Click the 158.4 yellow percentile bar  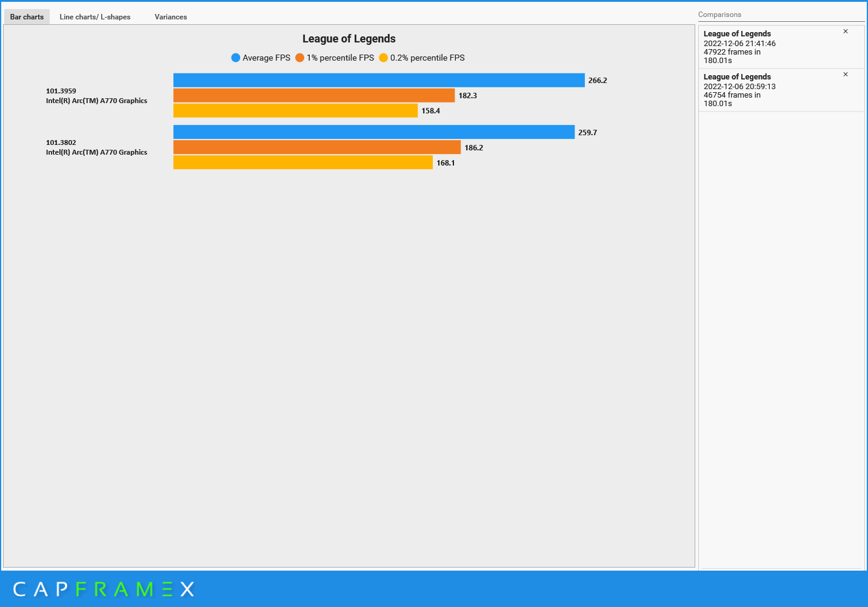296,110
